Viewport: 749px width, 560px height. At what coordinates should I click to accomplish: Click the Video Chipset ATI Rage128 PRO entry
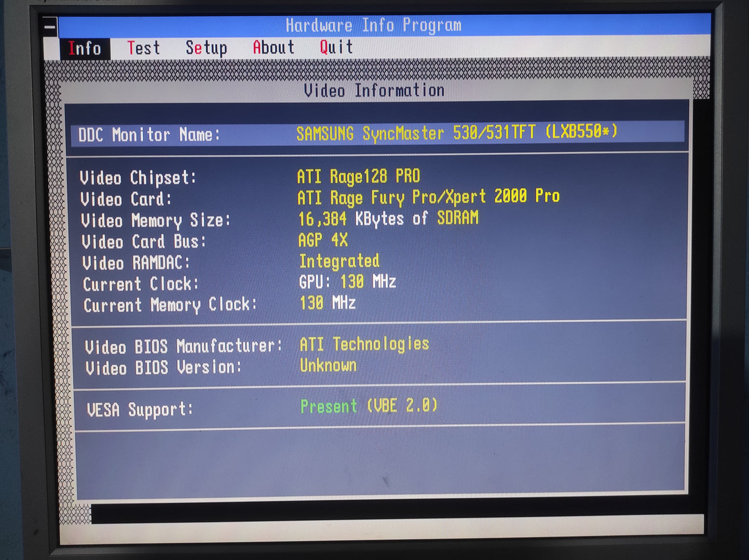click(x=358, y=177)
